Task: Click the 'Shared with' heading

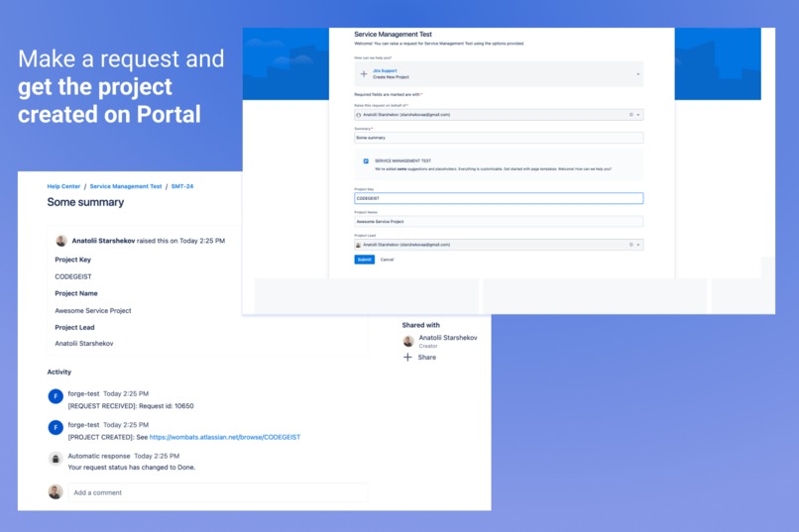Action: click(x=421, y=325)
